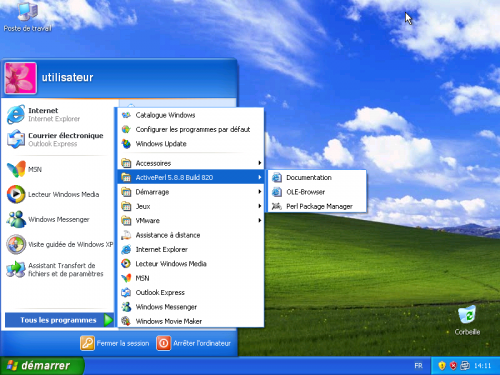Click Fermer la session button
The height and width of the screenshot is (375, 500).
click(115, 343)
